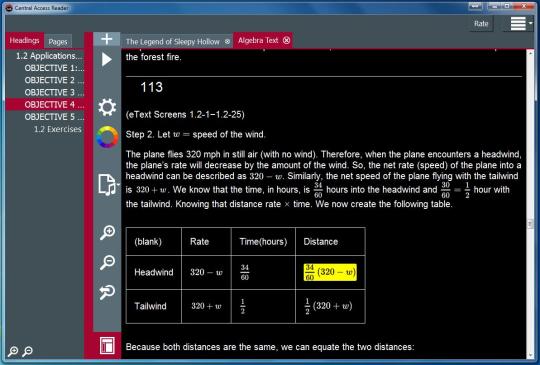Screen dimensions: 540x365
Task: Click the 'Because both distances' sentence
Action: (x=270, y=346)
